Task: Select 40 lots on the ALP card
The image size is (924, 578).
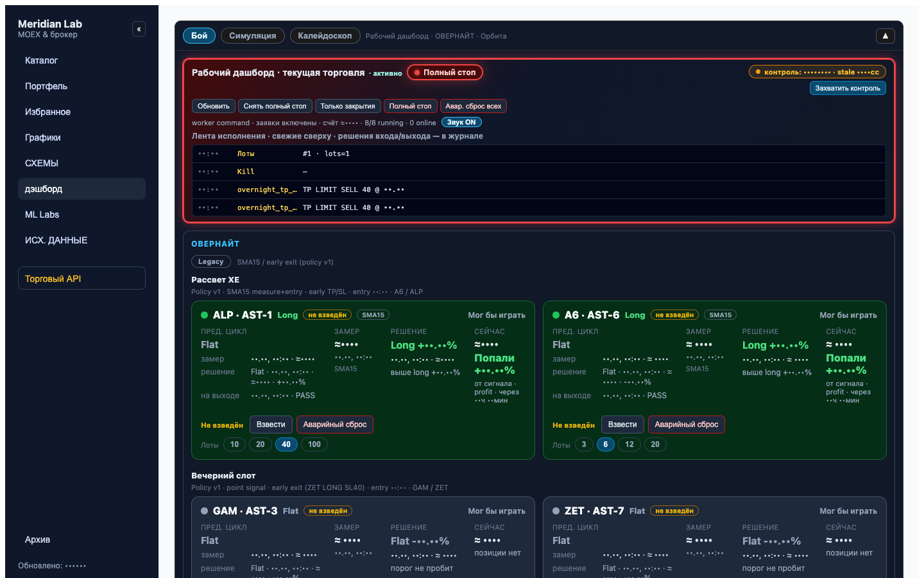Action: point(286,444)
